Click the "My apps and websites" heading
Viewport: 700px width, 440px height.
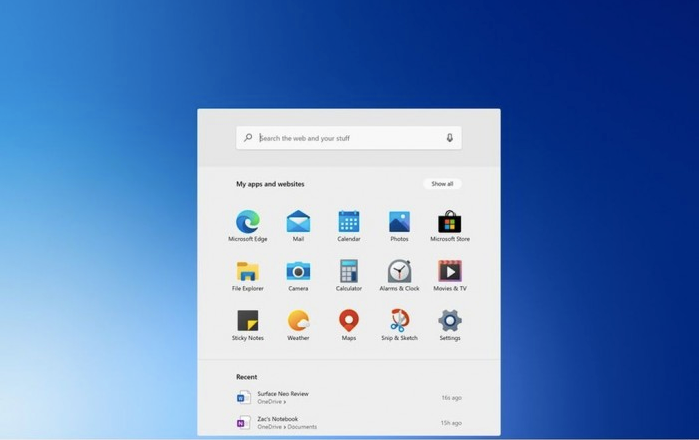click(270, 184)
